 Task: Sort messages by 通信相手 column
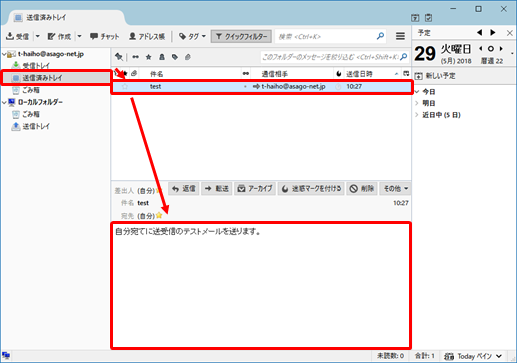[x=274, y=74]
